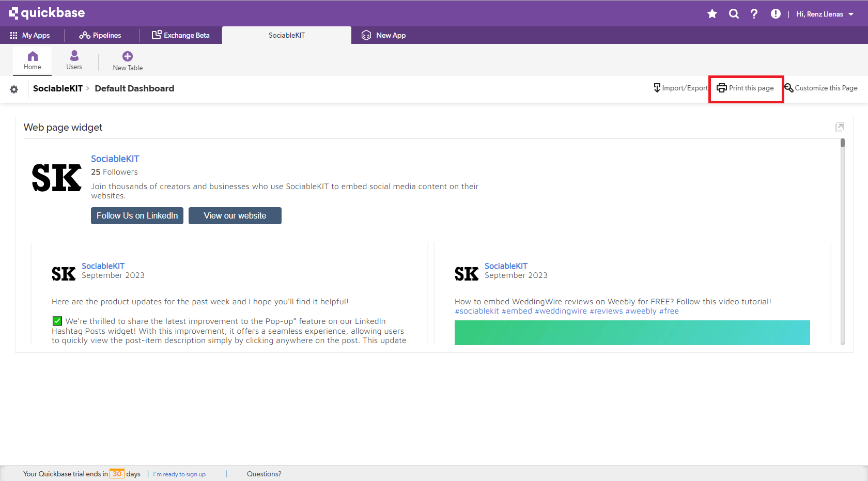Select the SociableKIT app tab

coord(287,35)
